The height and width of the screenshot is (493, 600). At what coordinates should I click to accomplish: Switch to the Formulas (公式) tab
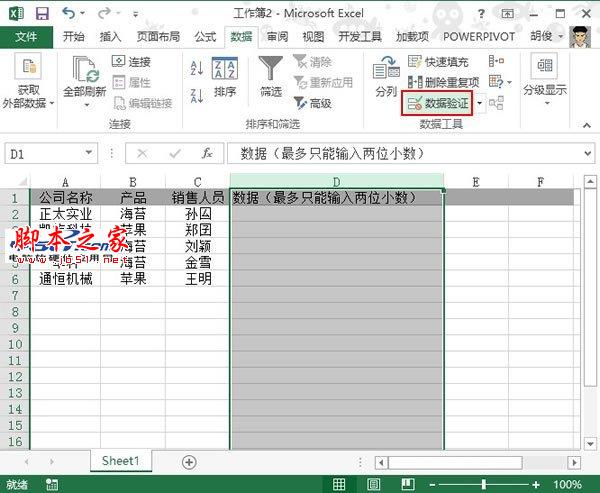(x=205, y=37)
